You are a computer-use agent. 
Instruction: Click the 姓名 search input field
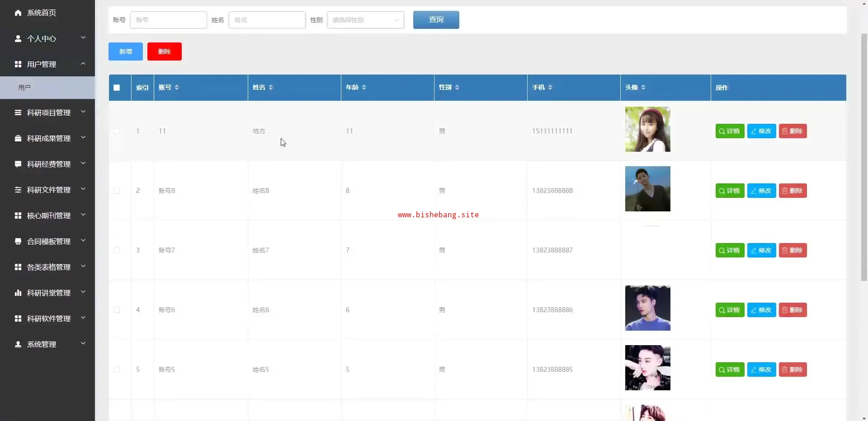(267, 20)
